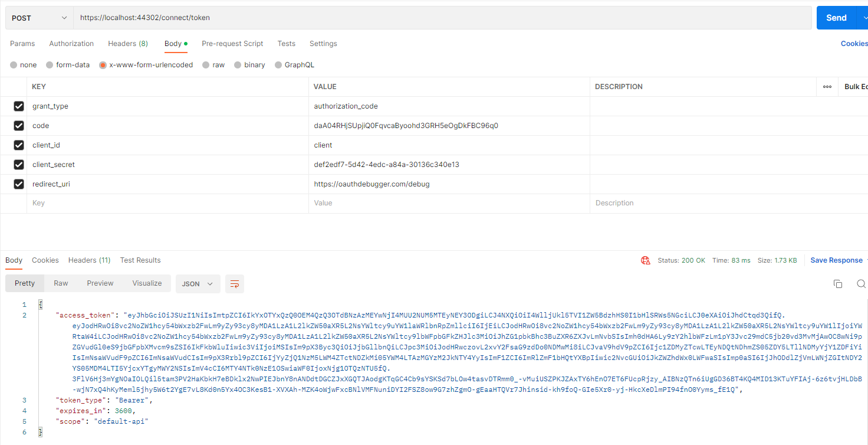The width and height of the screenshot is (868, 445).
Task: Expand the Save Response dropdown
Action: [866, 260]
